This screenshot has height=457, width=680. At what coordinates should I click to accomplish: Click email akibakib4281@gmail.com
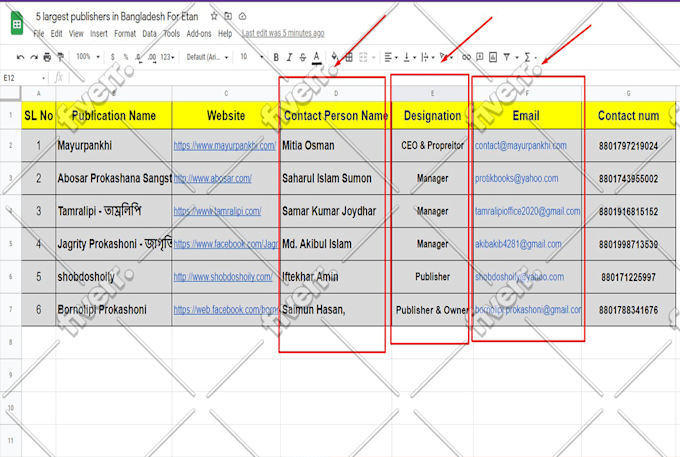(x=518, y=244)
